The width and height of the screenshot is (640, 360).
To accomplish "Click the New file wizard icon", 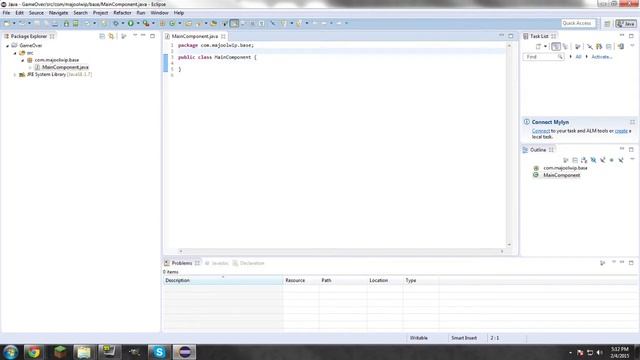I will pyautogui.click(x=7, y=23).
